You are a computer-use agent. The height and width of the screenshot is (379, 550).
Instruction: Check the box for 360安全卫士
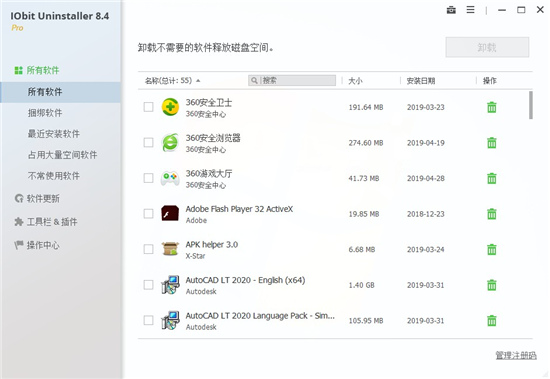tap(148, 107)
